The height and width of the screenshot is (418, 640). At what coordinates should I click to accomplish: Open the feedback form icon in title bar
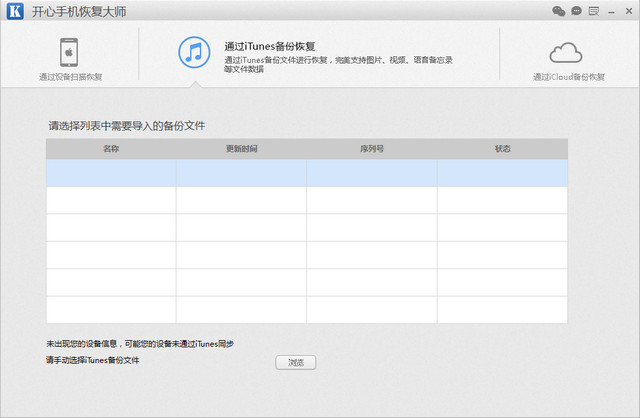pyautogui.click(x=594, y=11)
